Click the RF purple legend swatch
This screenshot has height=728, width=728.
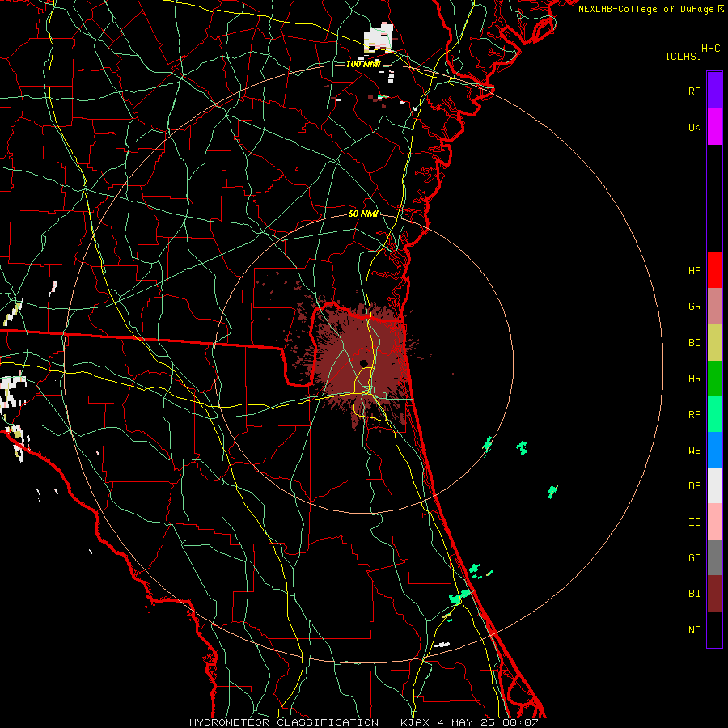tap(714, 91)
